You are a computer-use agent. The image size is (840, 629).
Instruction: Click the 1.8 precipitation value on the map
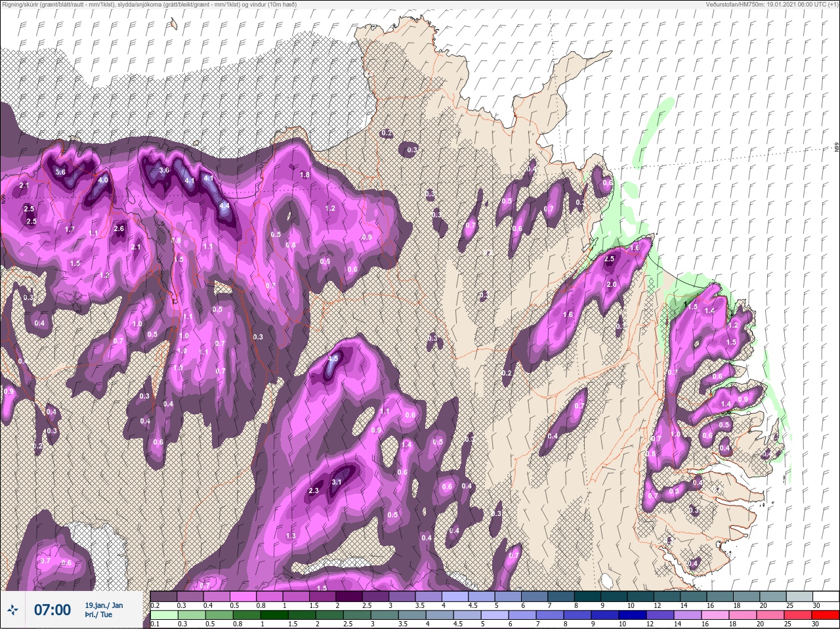point(304,175)
